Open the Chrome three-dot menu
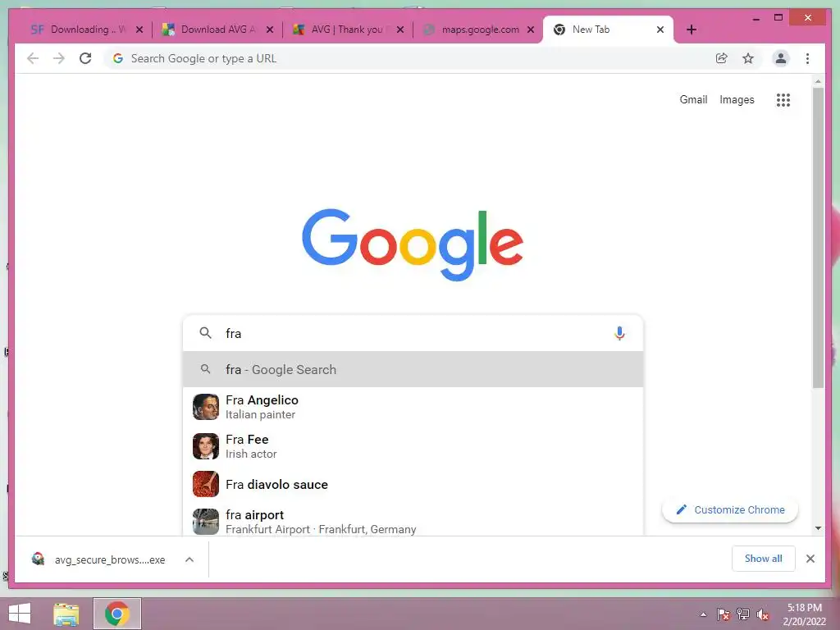This screenshot has width=840, height=630. coord(807,58)
